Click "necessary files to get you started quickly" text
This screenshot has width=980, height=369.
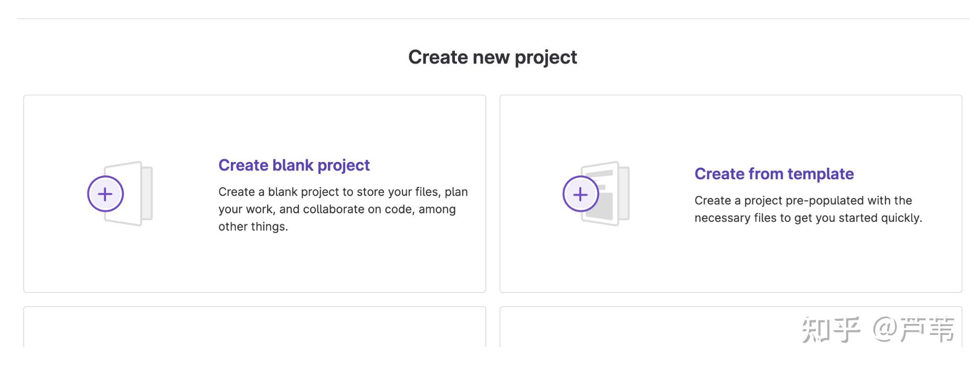click(808, 218)
